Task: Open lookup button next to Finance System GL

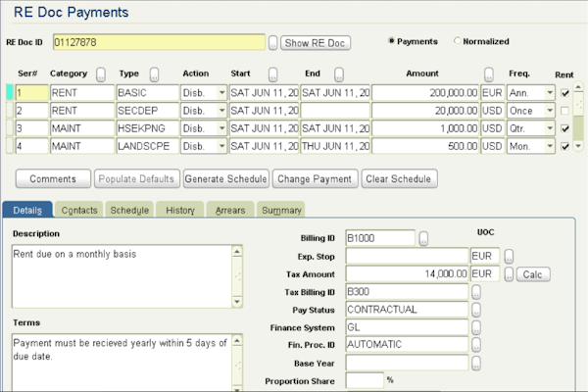Action: 476,327
